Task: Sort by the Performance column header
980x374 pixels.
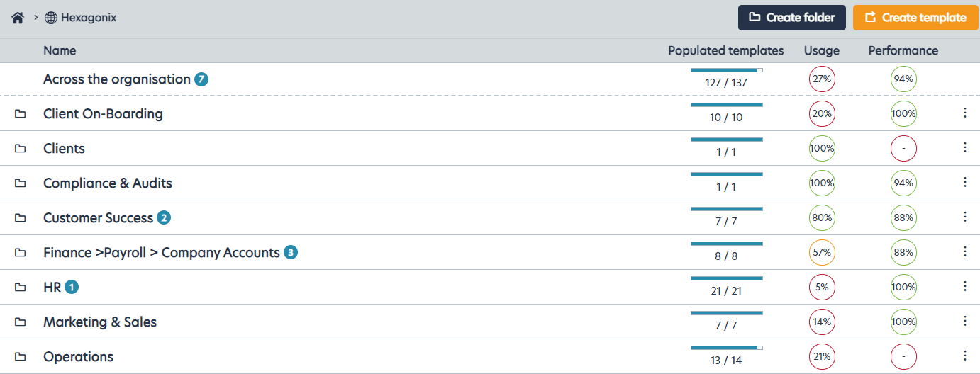Action: click(x=903, y=50)
